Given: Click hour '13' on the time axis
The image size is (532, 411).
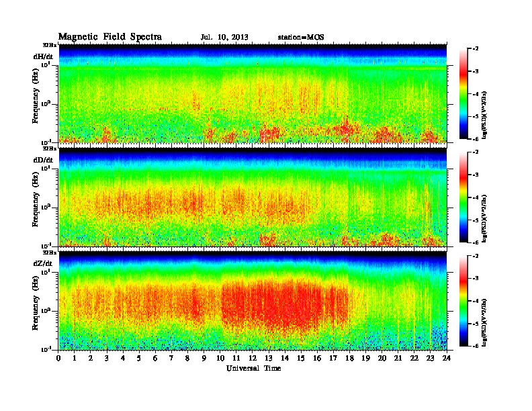Looking at the screenshot, I should (269, 359).
